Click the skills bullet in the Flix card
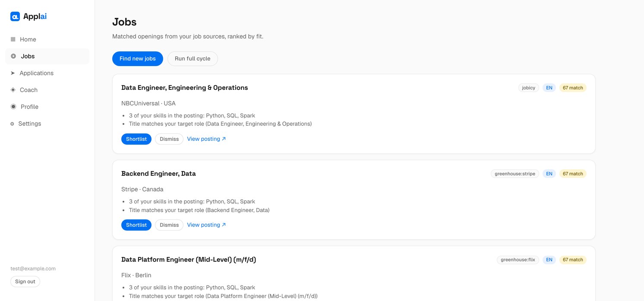Image resolution: width=644 pixels, height=301 pixels. [192, 288]
